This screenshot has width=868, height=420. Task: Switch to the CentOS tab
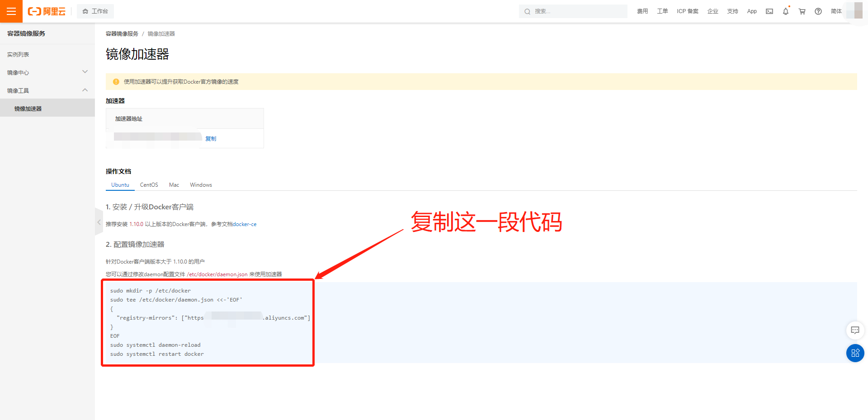click(149, 185)
